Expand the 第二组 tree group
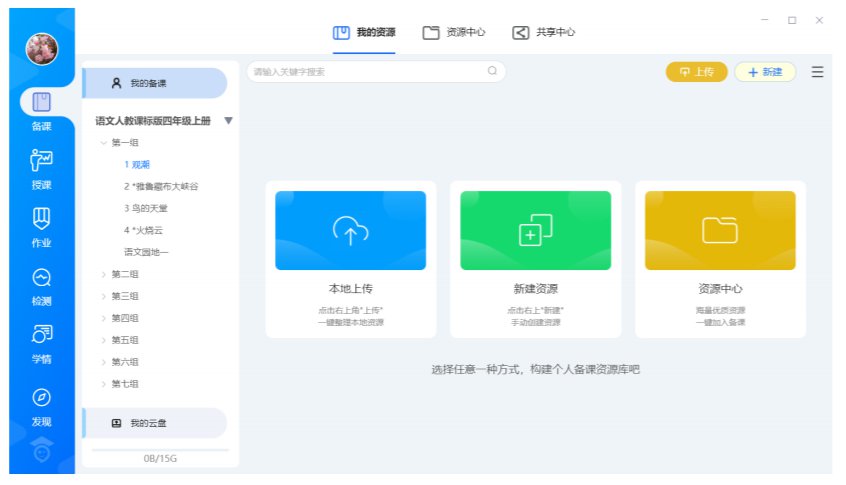The height and width of the screenshot is (485, 846). (103, 274)
